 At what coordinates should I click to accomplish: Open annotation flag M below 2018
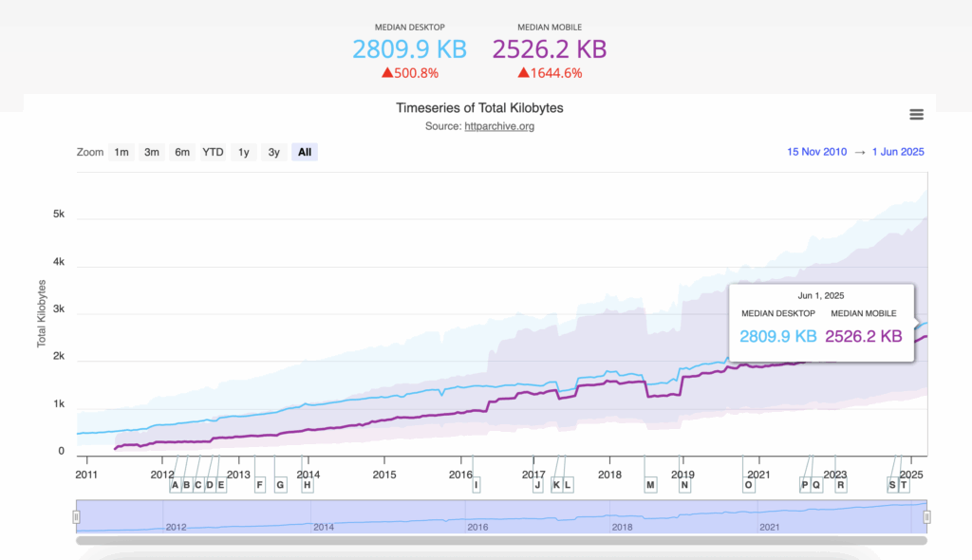point(650,484)
